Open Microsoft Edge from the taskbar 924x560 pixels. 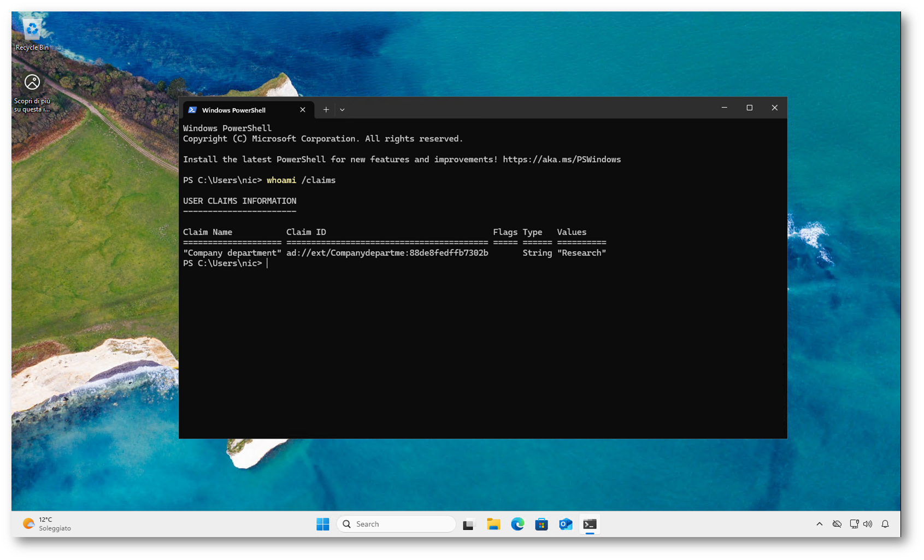pos(517,524)
